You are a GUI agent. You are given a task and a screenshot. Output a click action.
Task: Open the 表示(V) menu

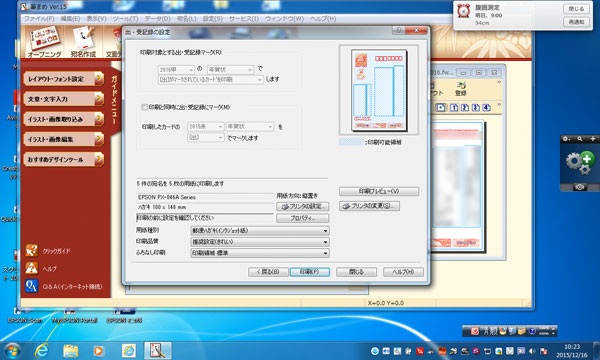point(96,18)
